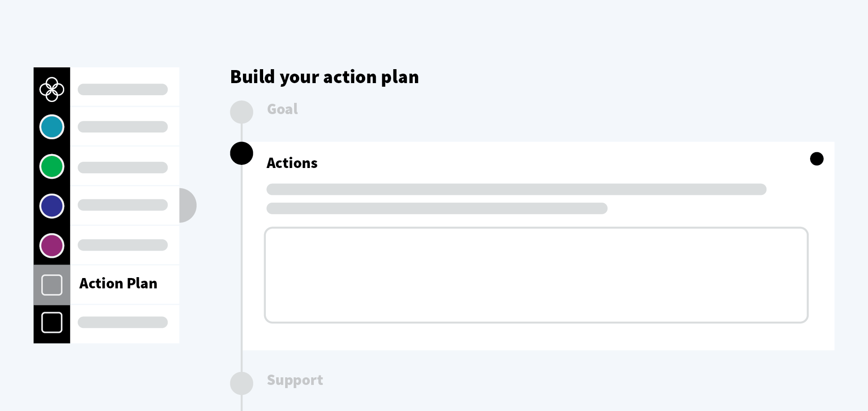Click the Goal step circle marker
Screen dimensions: 868x411
(242, 112)
